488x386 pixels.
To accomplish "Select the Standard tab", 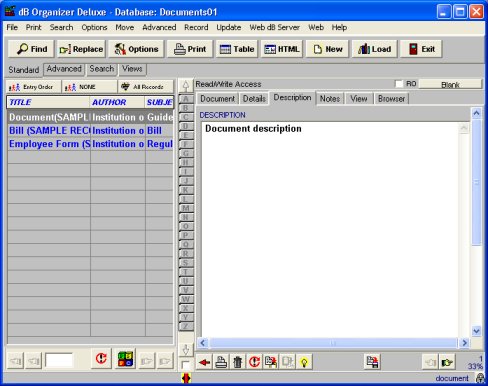I will point(24,70).
